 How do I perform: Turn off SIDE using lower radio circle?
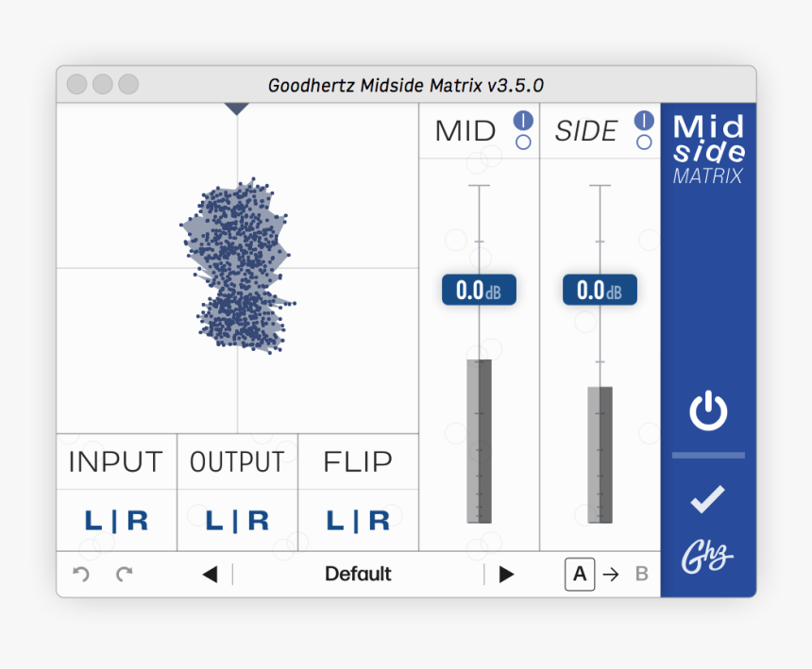[644, 142]
